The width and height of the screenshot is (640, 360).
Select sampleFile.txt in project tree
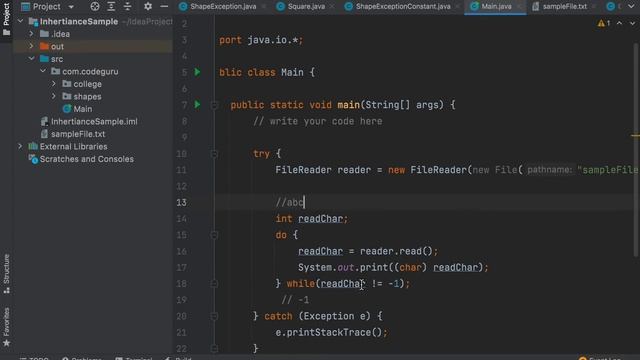pyautogui.click(x=78, y=134)
